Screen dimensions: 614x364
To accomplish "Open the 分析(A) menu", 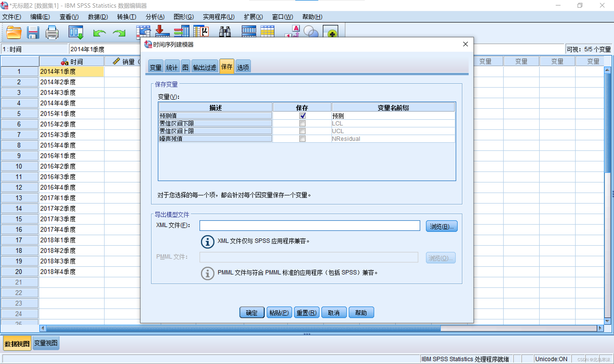I will [155, 17].
